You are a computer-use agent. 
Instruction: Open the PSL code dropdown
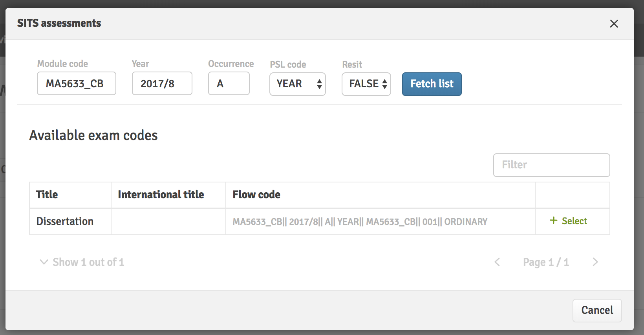297,84
